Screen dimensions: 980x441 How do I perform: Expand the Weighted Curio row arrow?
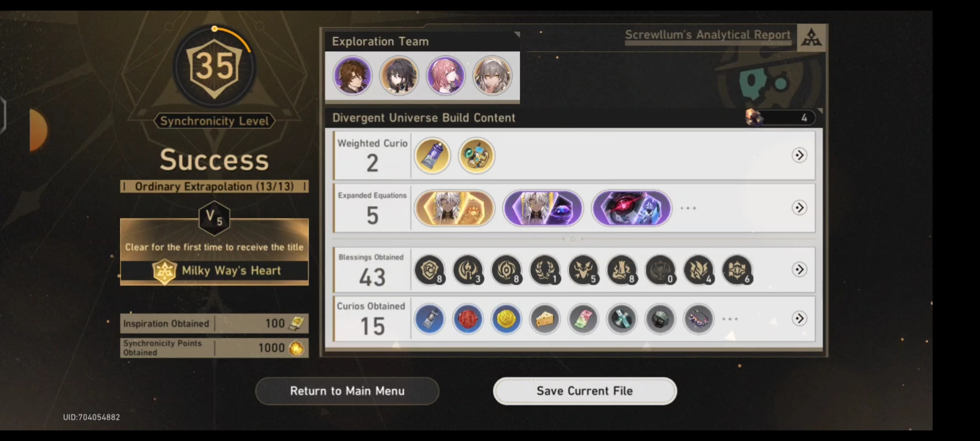point(799,155)
